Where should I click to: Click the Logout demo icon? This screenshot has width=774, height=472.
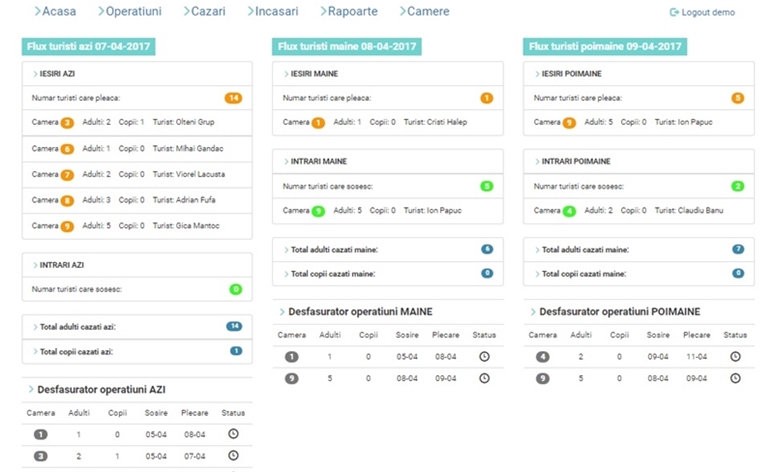point(674,12)
